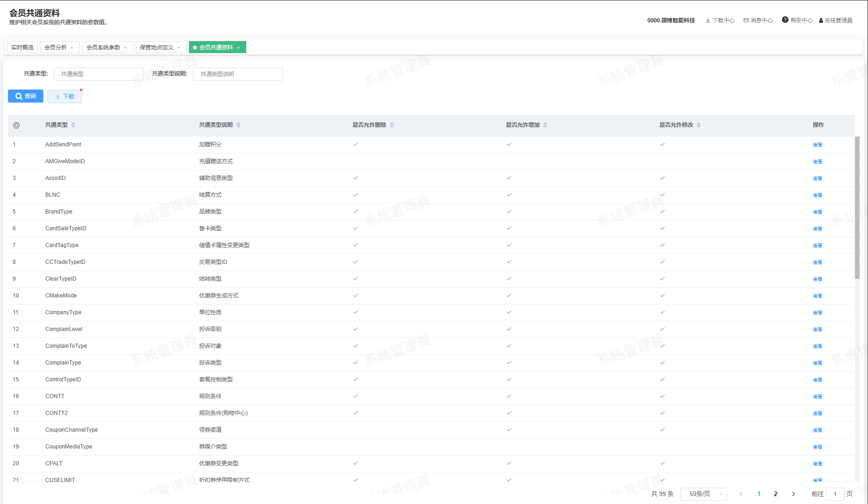The height and width of the screenshot is (504, 868).
Task: Open 消息中心 message center
Action: pos(758,21)
